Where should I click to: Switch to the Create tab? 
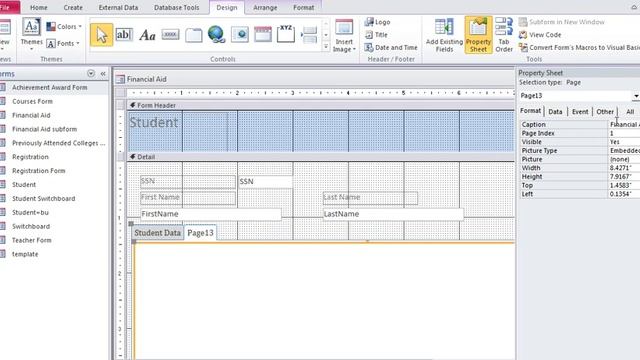click(x=73, y=7)
